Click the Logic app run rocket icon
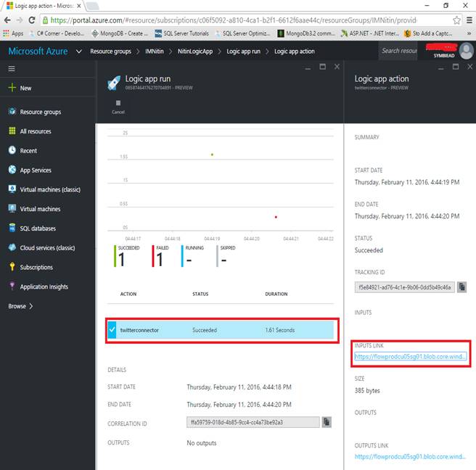Screen dimensions: 476x470 [x=114, y=83]
